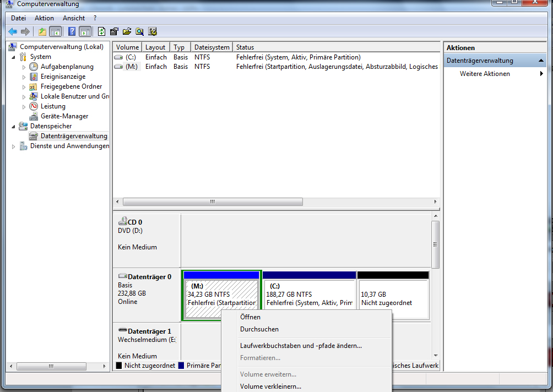Choose 'Volume verkleinern...' from context menu
553x392 pixels.
(270, 386)
